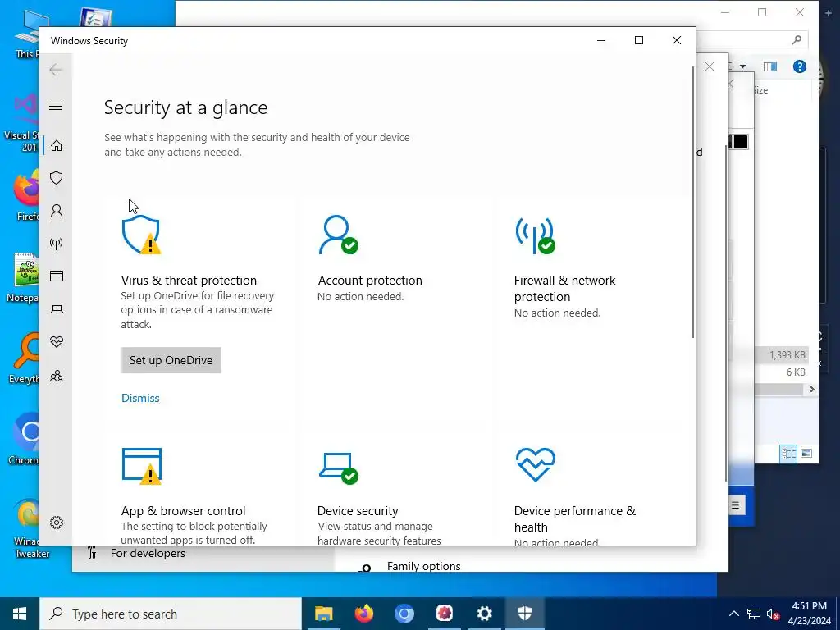Image resolution: width=840 pixels, height=630 pixels.
Task: Expand the view options dropdown arrow in File Explorer
Action: tap(743, 66)
